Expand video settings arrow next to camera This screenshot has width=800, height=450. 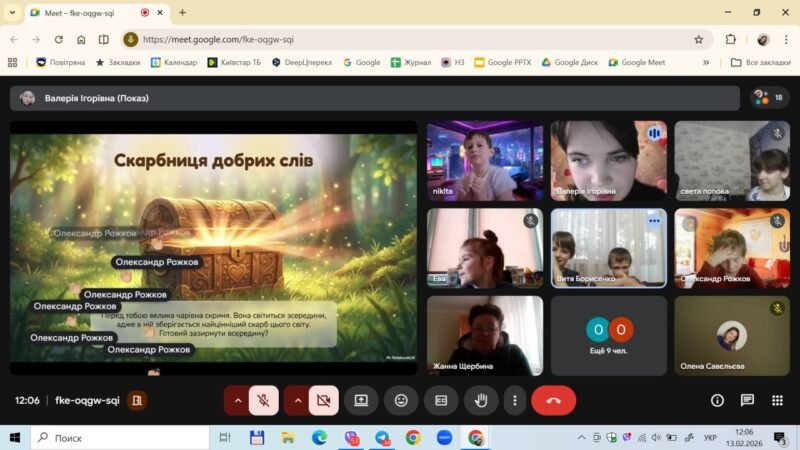(x=297, y=400)
